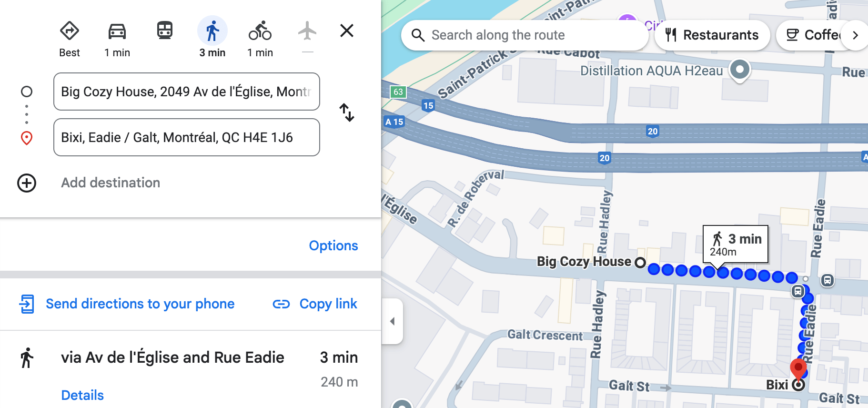Swap starting point and destination arrows
The height and width of the screenshot is (408, 868).
pos(347,113)
